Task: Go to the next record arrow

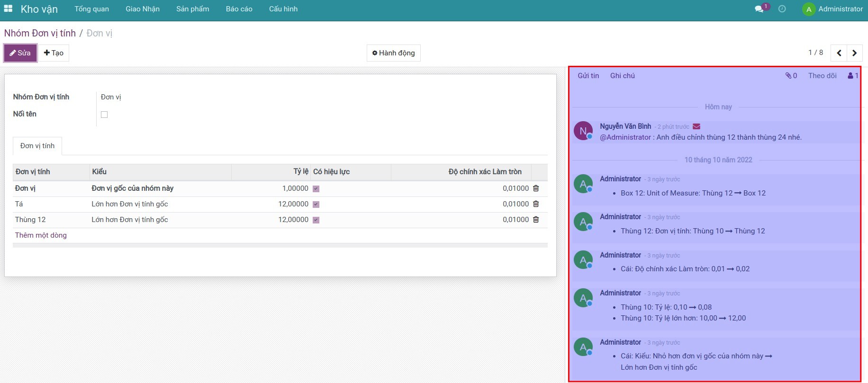Action: click(854, 53)
